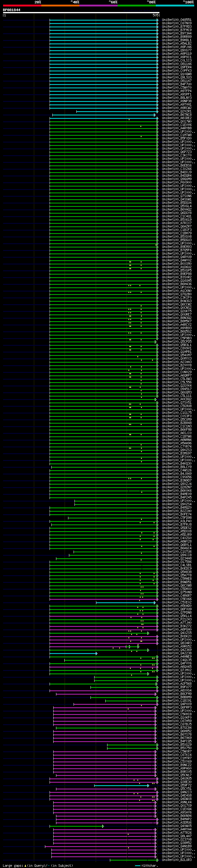Click the Large gaps legend text
Viewport: 197px width, 868px height.
38,866
